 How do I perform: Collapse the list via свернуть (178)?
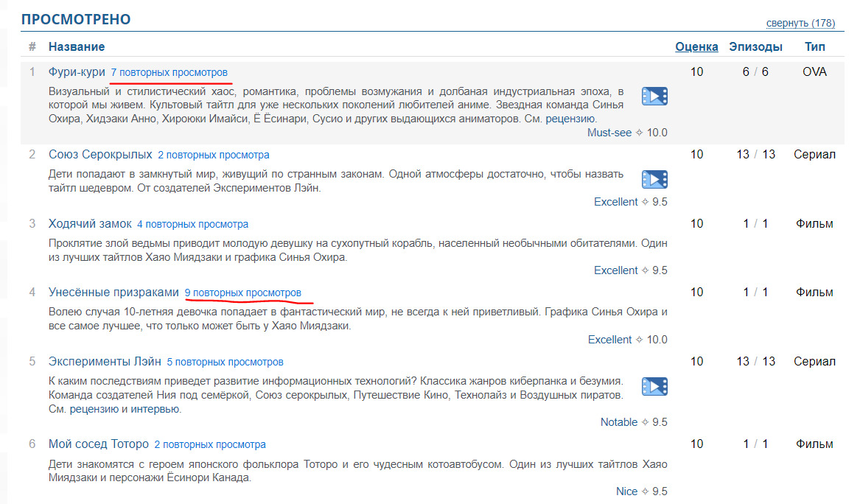[800, 23]
